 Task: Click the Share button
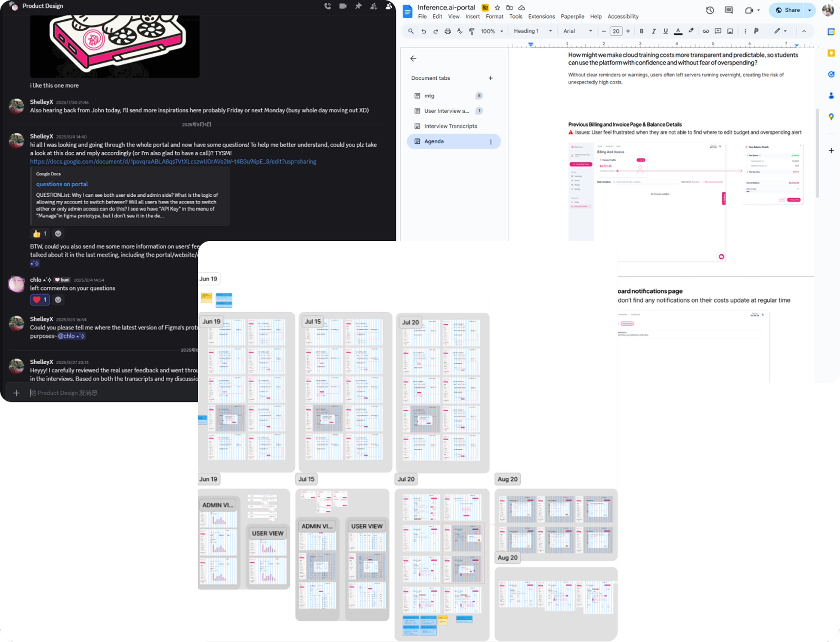[x=788, y=10]
